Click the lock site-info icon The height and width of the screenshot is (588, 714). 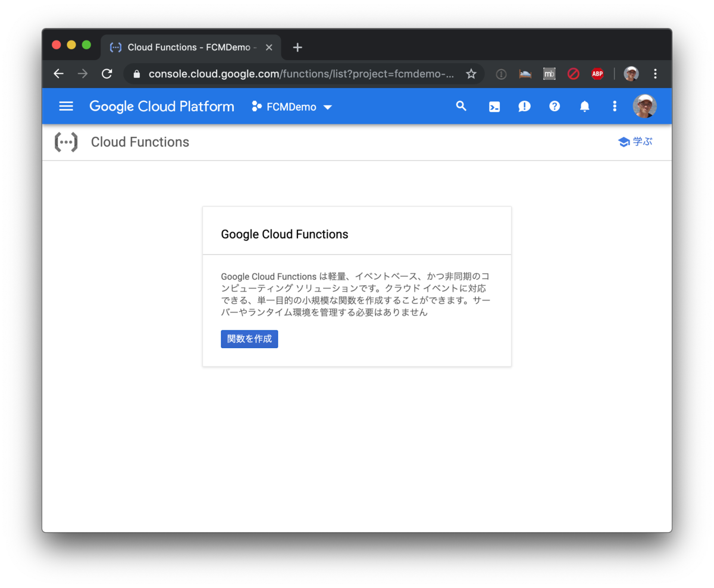(x=137, y=74)
